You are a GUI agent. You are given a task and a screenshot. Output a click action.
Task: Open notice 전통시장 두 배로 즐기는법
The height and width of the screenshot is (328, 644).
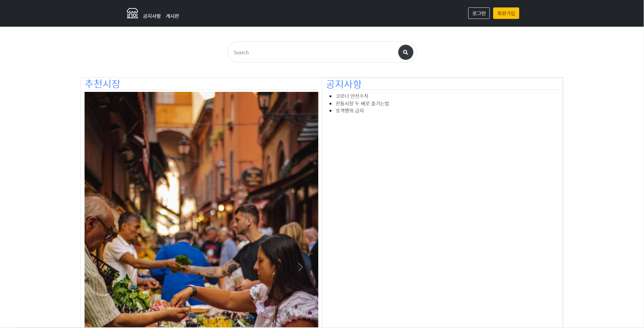[362, 103]
